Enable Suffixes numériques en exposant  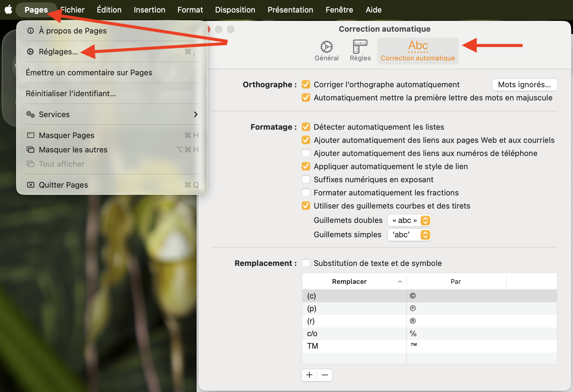click(306, 180)
